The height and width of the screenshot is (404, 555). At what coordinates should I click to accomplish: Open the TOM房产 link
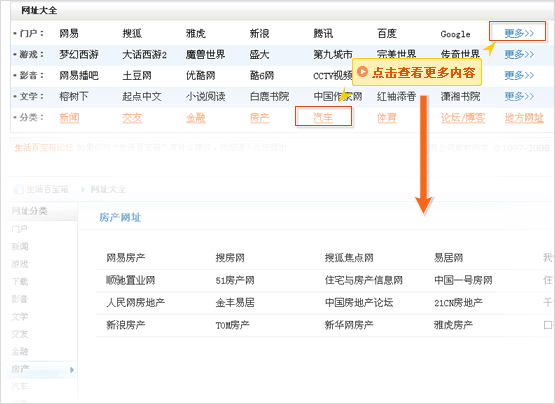[233, 325]
